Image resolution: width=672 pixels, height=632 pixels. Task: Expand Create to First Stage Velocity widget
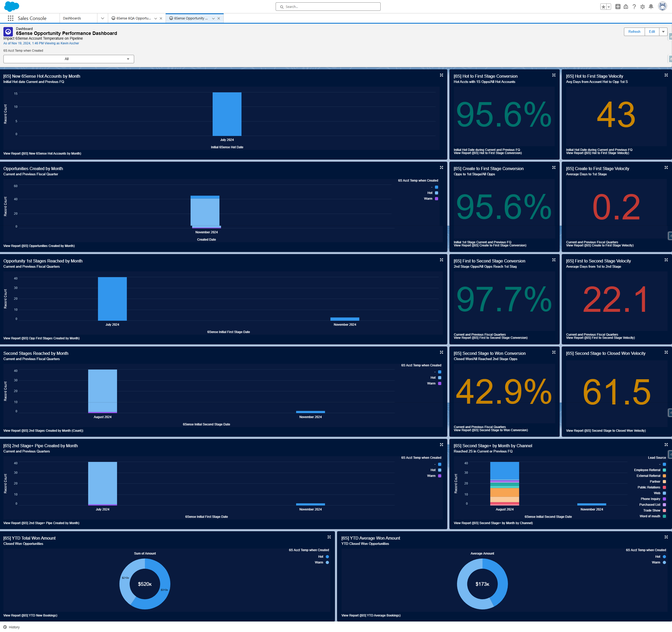click(666, 168)
